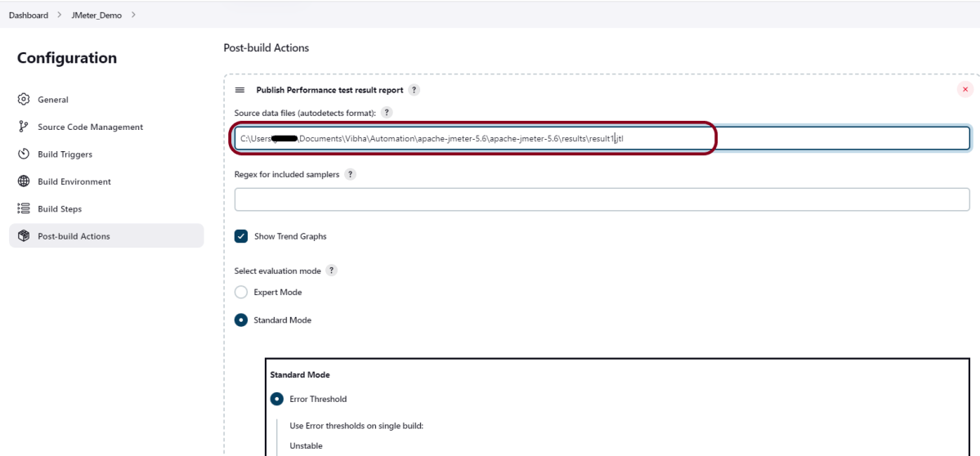
Task: Open the JMeter_Demo breadcrumb link
Action: pyautogui.click(x=96, y=16)
